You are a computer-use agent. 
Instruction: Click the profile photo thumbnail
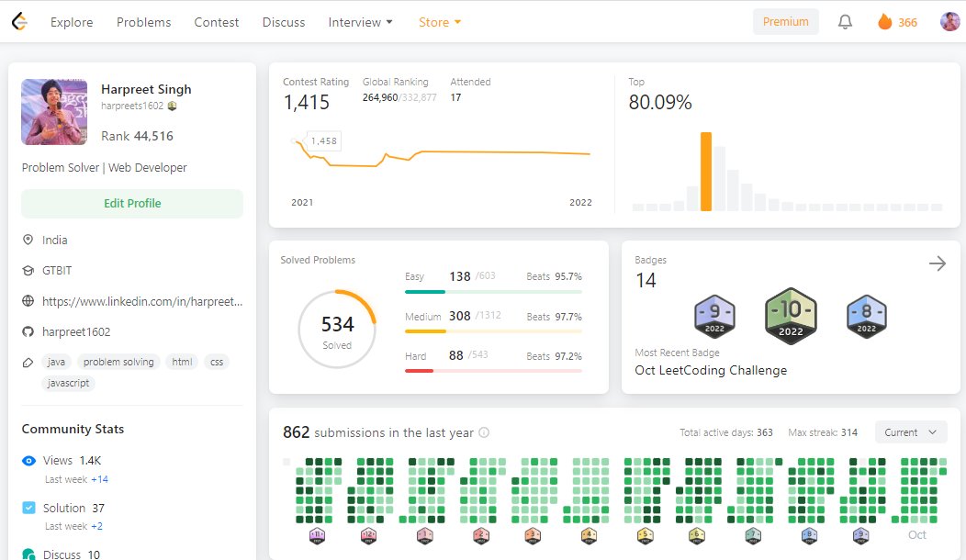[54, 111]
